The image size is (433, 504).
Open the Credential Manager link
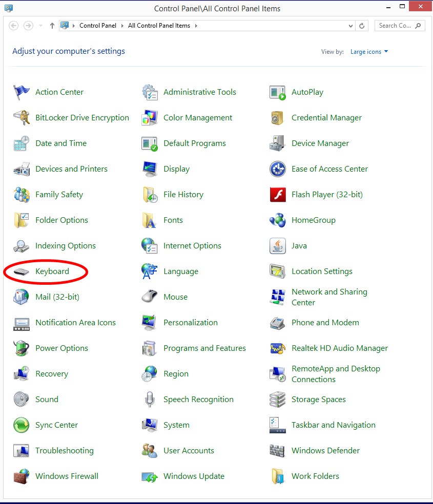click(x=326, y=118)
